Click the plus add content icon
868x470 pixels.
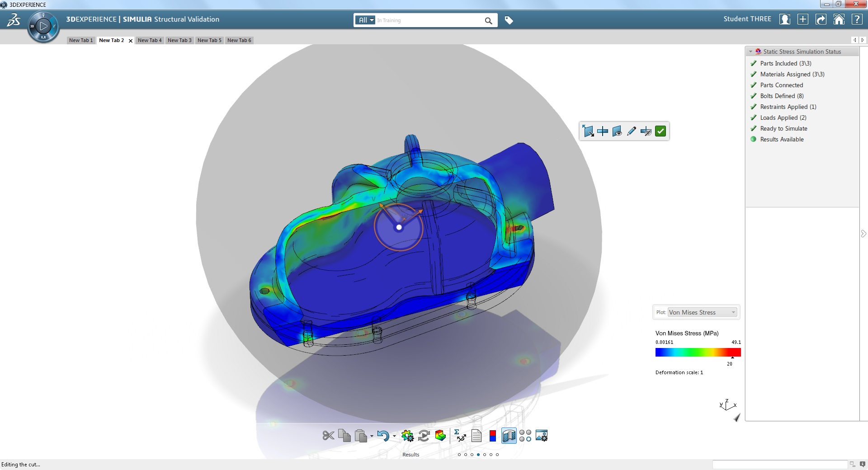pos(803,19)
